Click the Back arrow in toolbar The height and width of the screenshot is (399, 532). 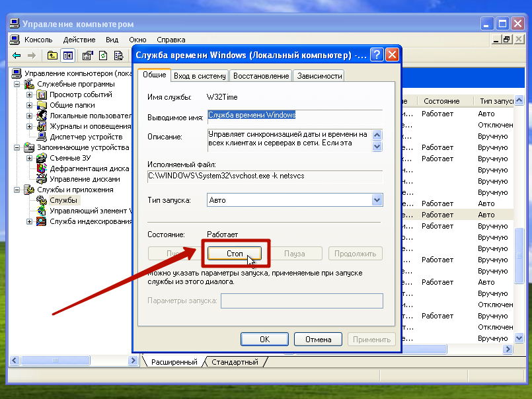pos(17,55)
